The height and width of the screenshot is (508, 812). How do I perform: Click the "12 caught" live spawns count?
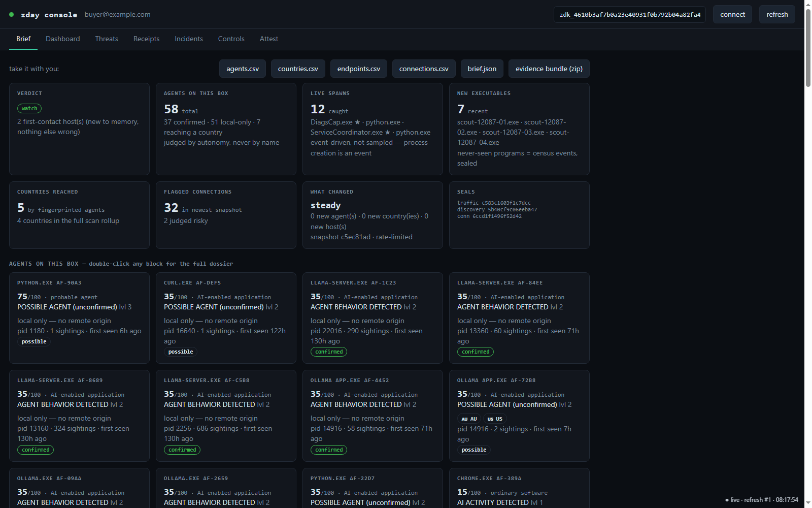point(329,109)
